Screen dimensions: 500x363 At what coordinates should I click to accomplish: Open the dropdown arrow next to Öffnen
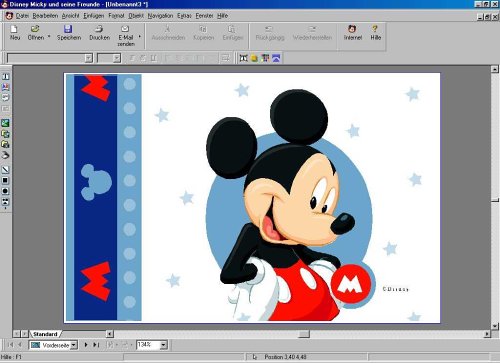tap(49, 36)
